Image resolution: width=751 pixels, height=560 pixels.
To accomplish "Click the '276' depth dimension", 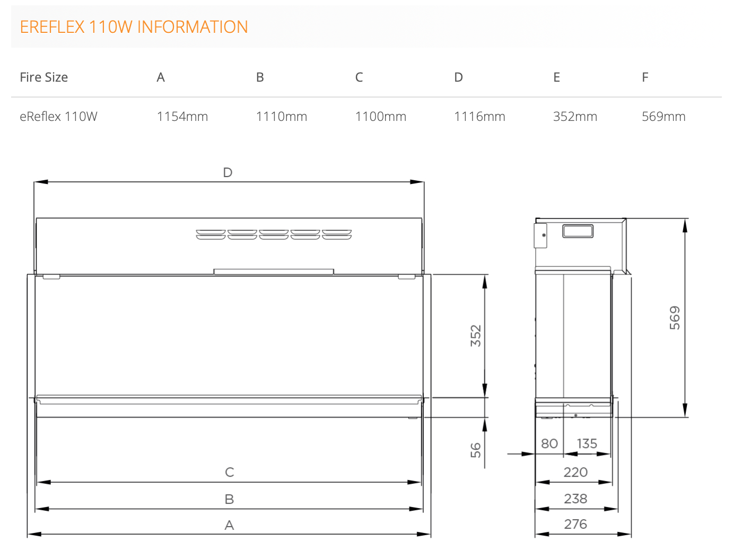I will click(x=575, y=524).
